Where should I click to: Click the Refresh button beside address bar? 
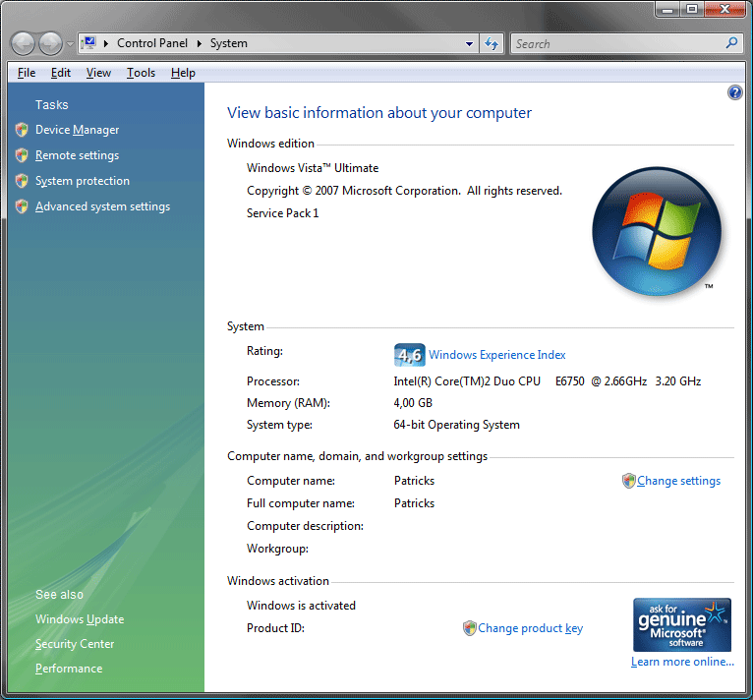(492, 43)
